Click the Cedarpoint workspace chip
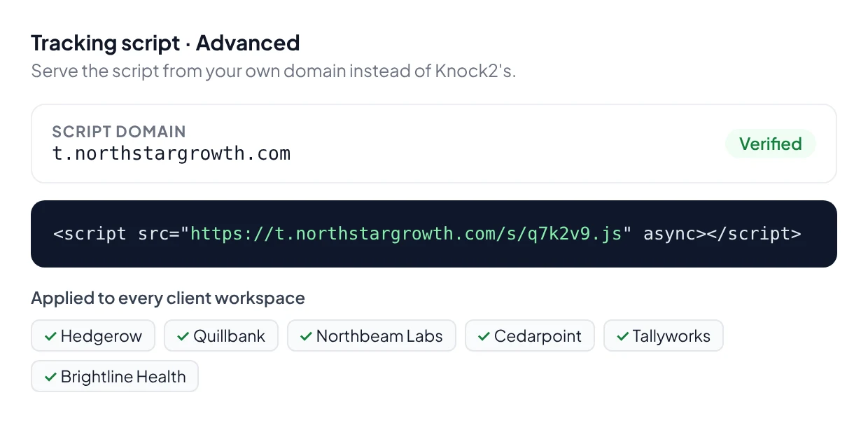The height and width of the screenshot is (423, 868). coord(530,336)
